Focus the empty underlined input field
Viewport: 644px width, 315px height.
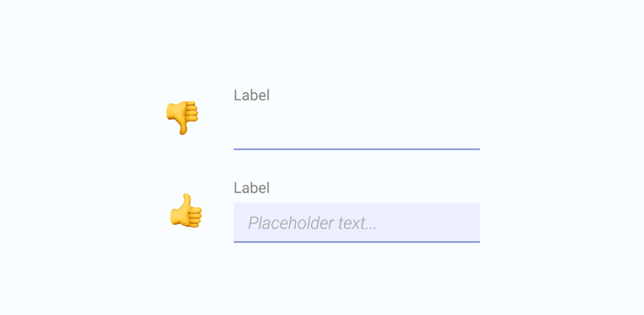click(357, 129)
